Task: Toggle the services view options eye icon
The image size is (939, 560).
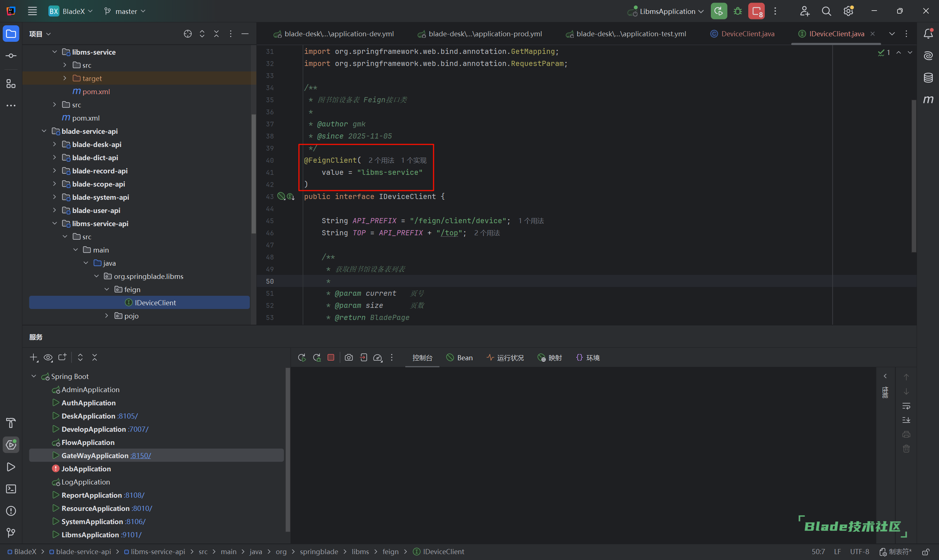Action: (48, 357)
